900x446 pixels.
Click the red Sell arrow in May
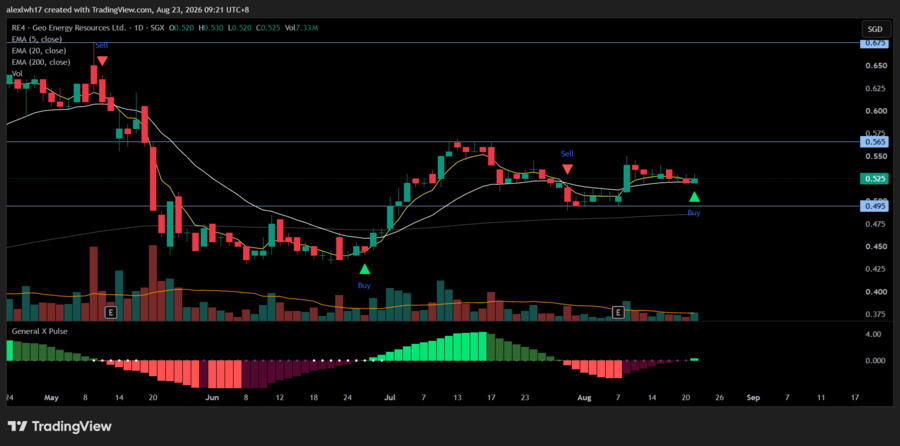(x=102, y=60)
